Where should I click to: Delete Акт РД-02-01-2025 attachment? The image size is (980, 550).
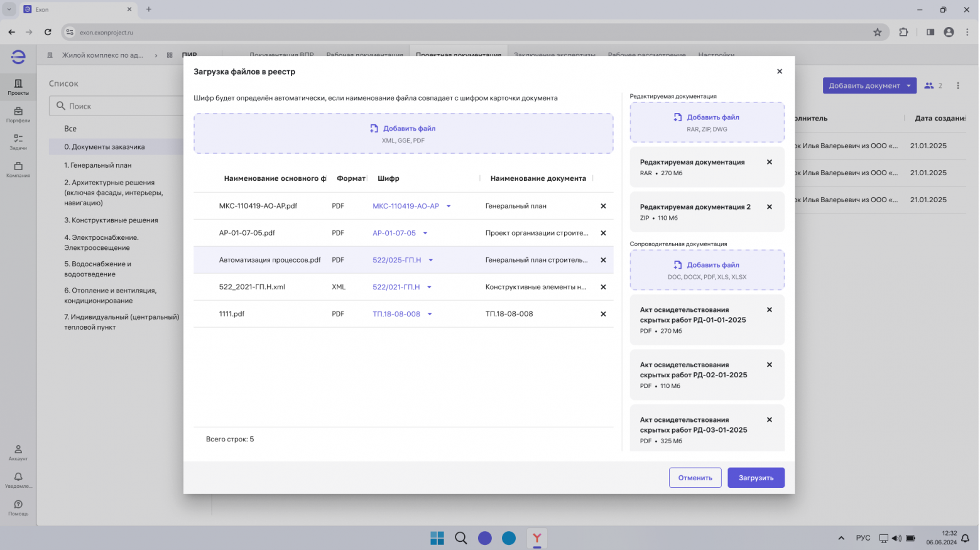point(769,365)
